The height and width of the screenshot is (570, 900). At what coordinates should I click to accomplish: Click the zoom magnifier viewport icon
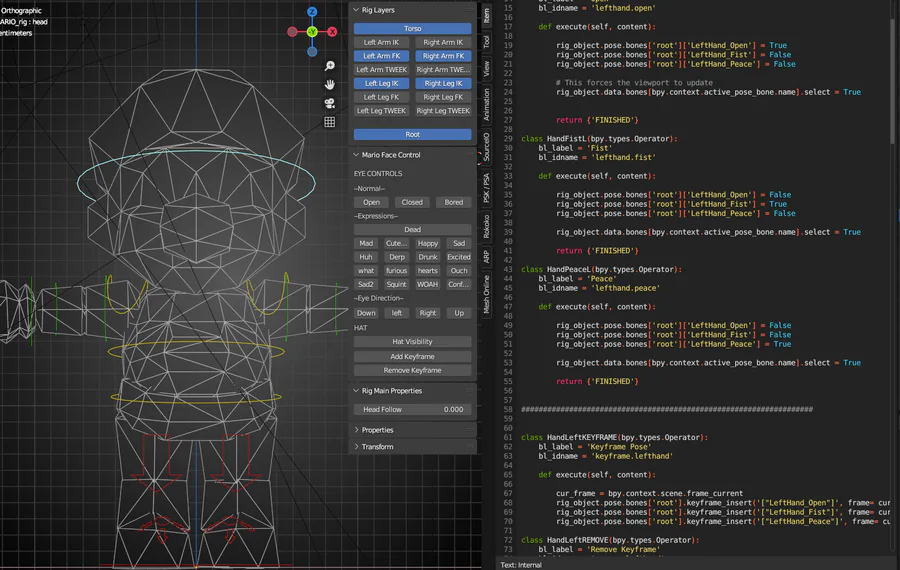point(329,66)
